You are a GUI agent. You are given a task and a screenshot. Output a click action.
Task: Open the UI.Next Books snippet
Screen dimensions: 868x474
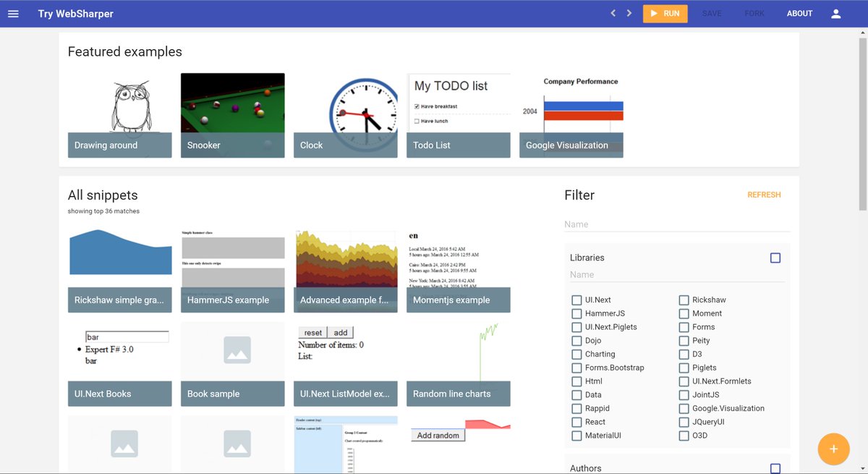120,364
